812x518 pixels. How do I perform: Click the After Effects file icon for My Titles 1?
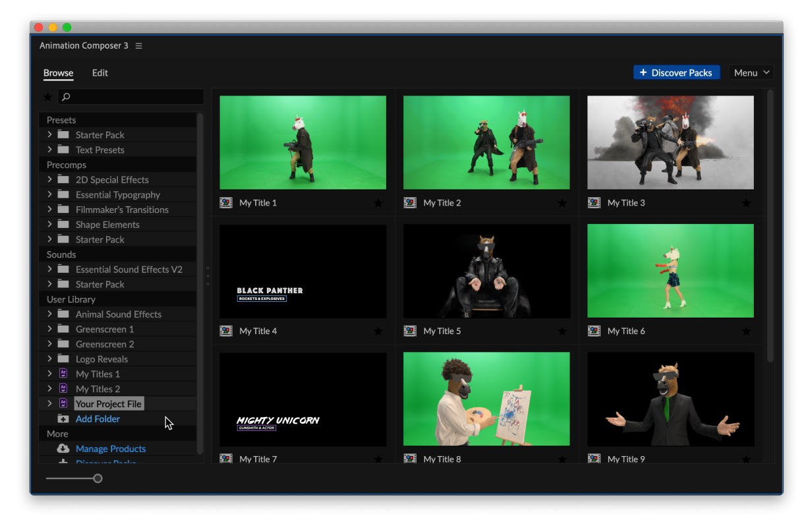pos(63,374)
